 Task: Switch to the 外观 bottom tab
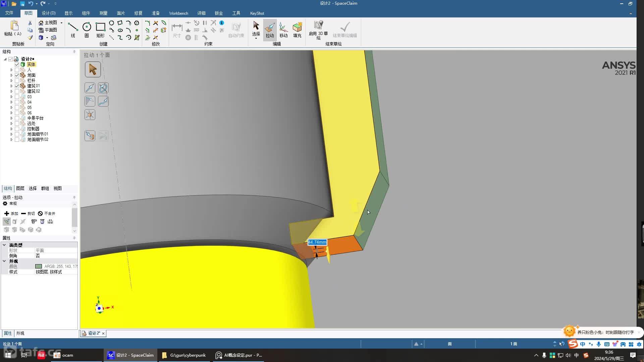point(20,333)
